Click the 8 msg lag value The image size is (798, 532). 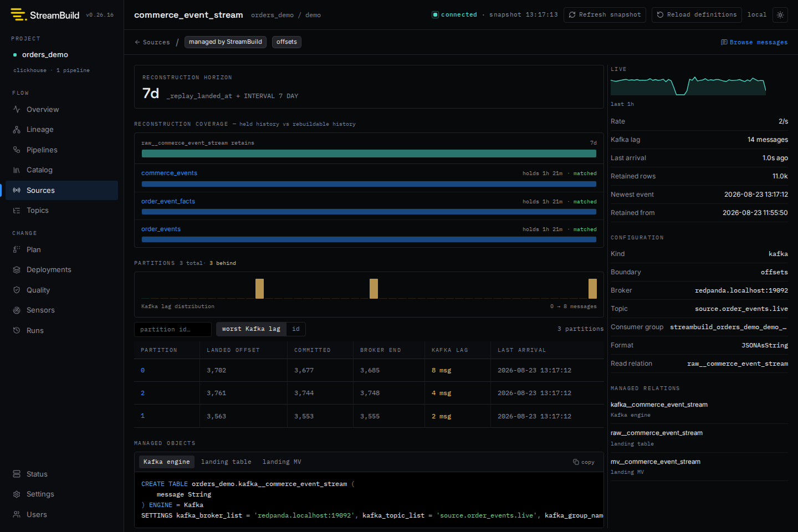[442, 370]
